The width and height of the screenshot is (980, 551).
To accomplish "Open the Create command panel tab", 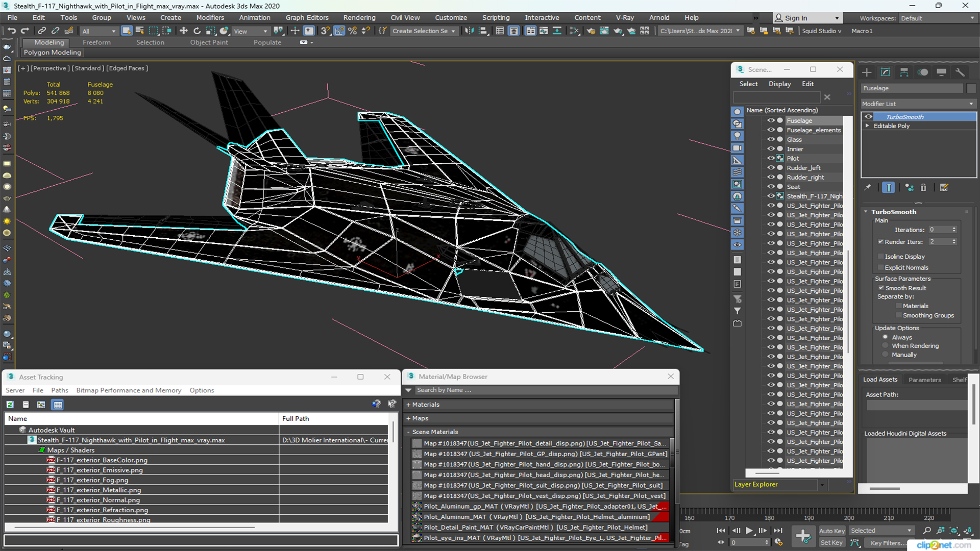I will point(867,72).
